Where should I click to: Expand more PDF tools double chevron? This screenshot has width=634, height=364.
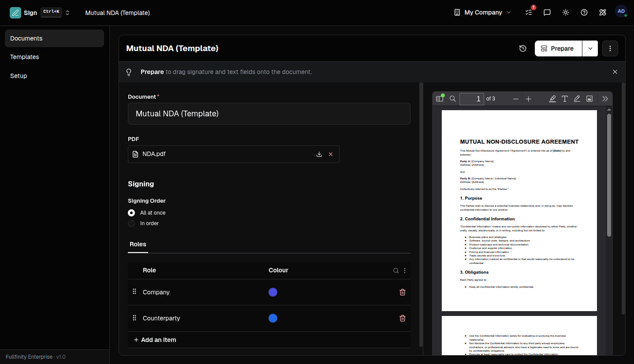(605, 99)
